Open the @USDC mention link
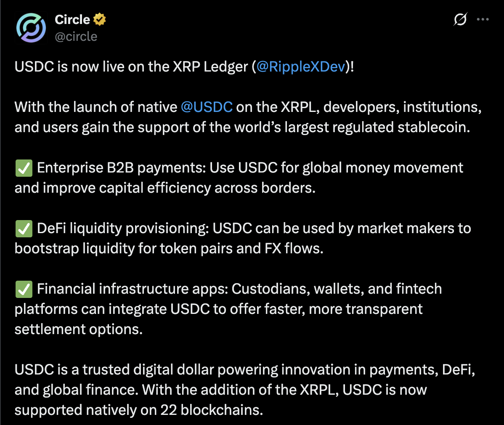 [x=207, y=107]
